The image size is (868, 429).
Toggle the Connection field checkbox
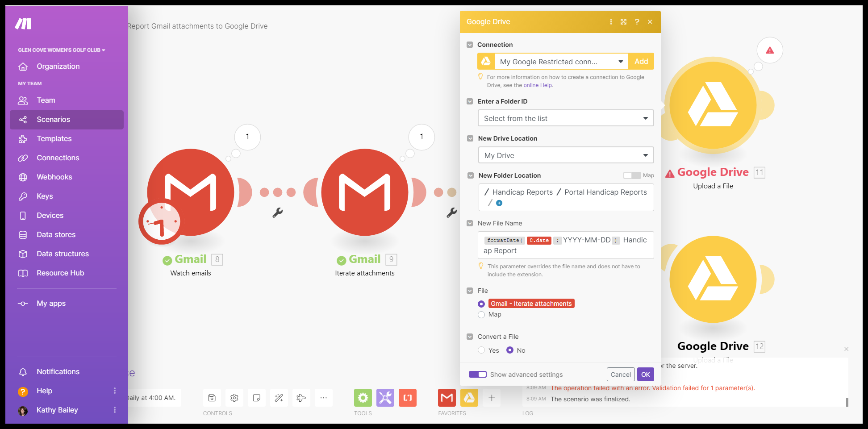[470, 45]
